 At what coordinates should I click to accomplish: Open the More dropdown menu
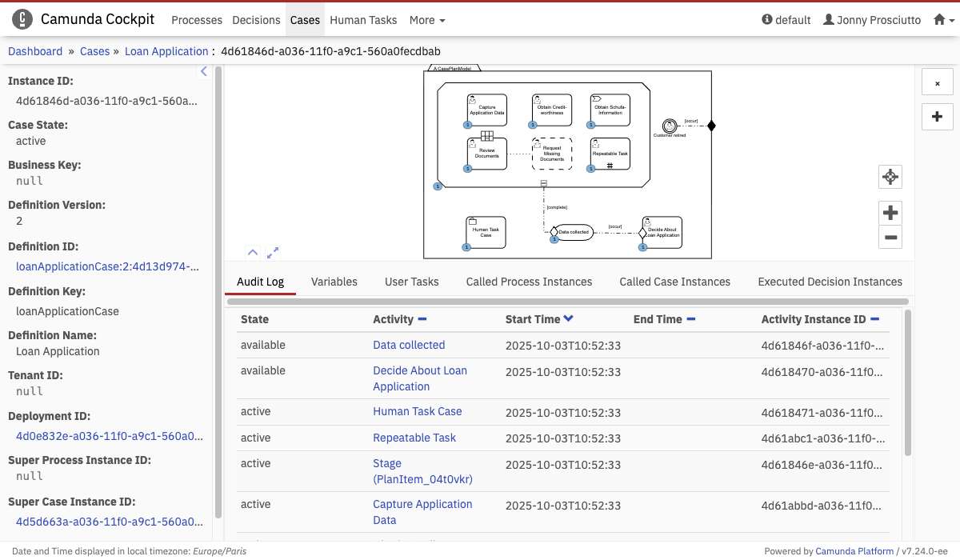click(426, 20)
